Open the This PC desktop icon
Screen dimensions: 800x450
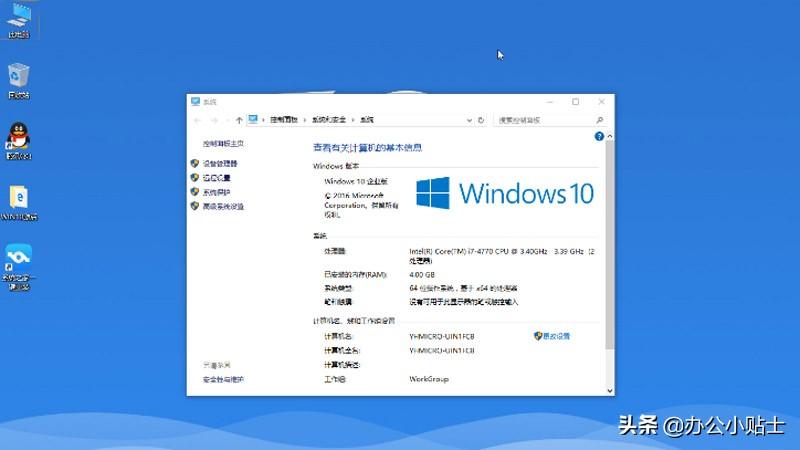(x=19, y=19)
